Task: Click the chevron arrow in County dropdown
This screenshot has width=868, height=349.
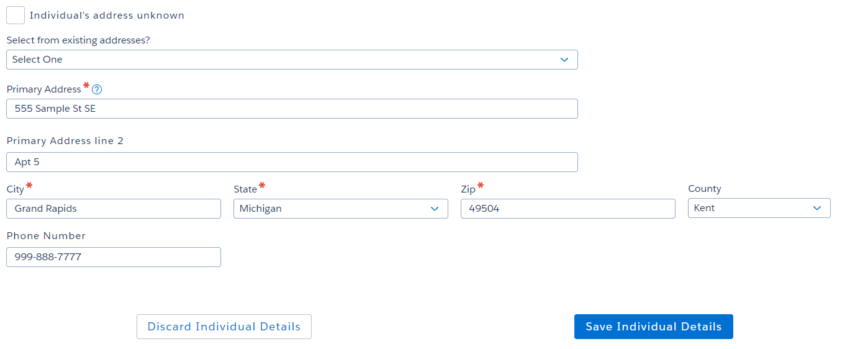Action: coord(817,208)
